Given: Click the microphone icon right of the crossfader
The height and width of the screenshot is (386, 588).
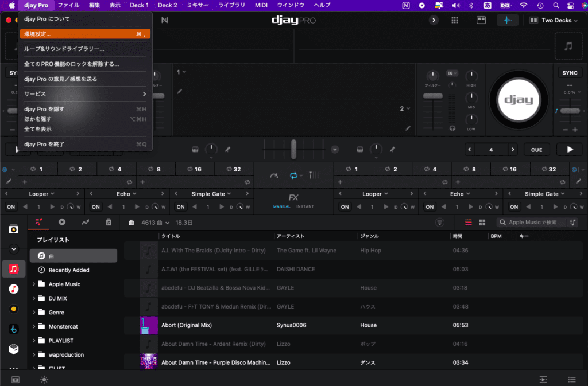Looking at the screenshot, I should click(x=392, y=149).
